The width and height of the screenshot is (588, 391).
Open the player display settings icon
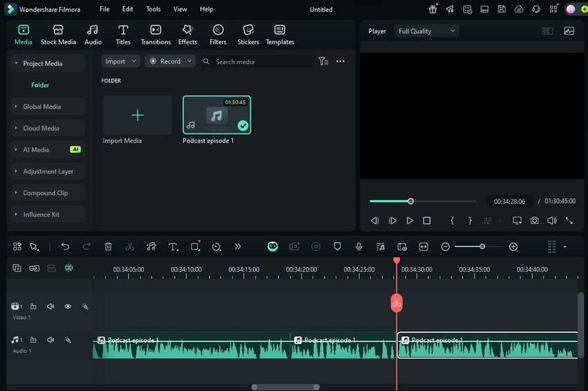click(517, 221)
